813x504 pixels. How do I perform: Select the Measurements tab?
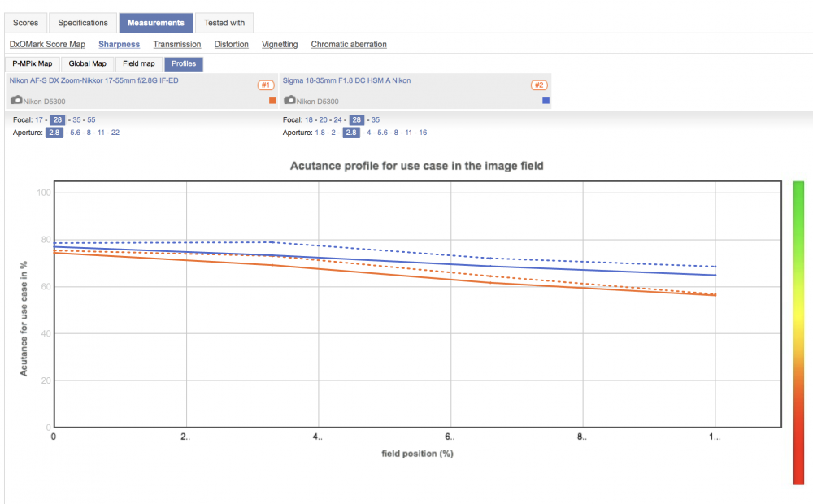156,23
